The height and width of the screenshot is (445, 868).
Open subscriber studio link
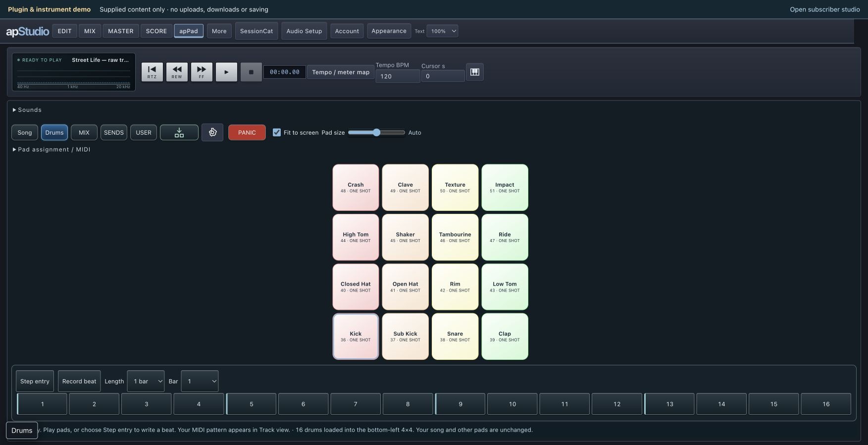tap(825, 9)
